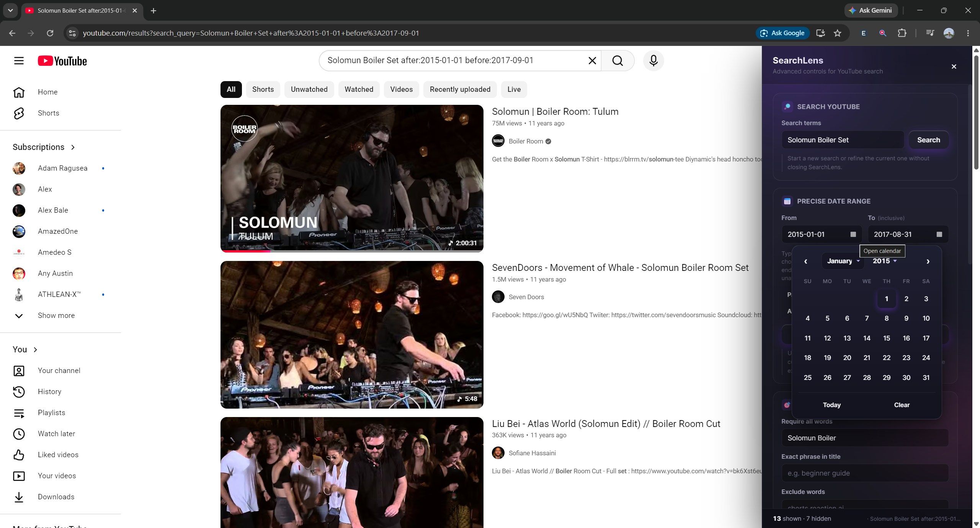Screen dimensions: 980x528
Task: Open Home in YouTube sidebar
Action: (x=60, y=92)
